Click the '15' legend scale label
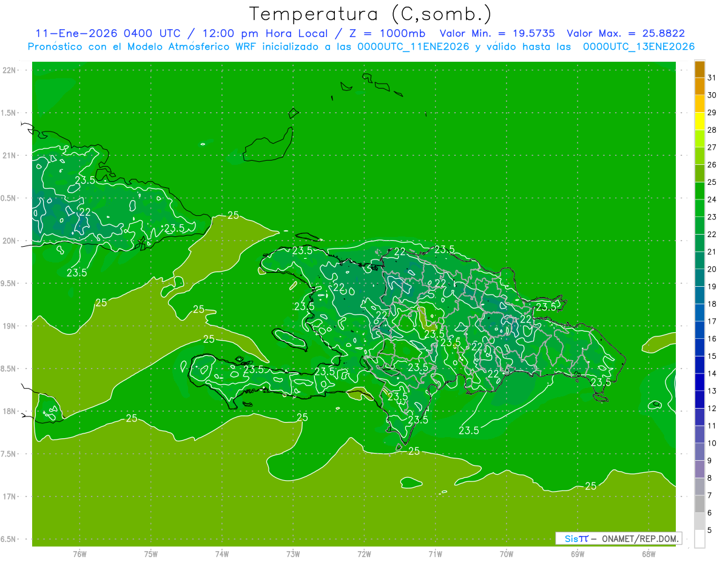The image size is (728, 562). pyautogui.click(x=712, y=356)
